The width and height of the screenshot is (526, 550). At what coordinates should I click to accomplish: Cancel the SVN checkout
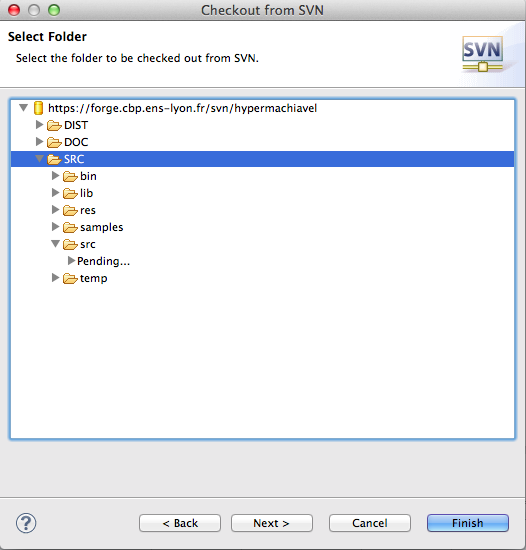(x=370, y=523)
